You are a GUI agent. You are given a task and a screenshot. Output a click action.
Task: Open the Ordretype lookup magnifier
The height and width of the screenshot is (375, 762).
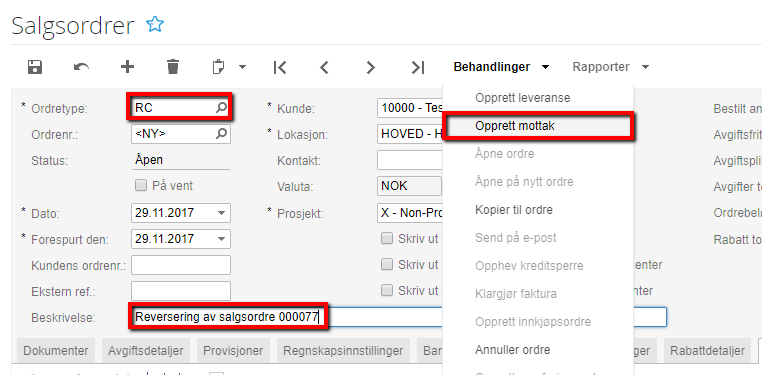[x=221, y=108]
